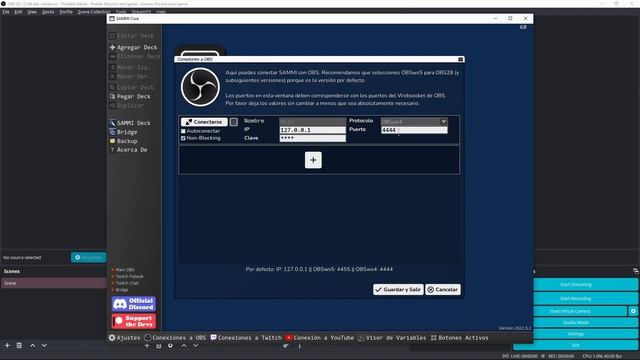
Task: Add a new OBS connection with plus button
Action: pos(313,160)
